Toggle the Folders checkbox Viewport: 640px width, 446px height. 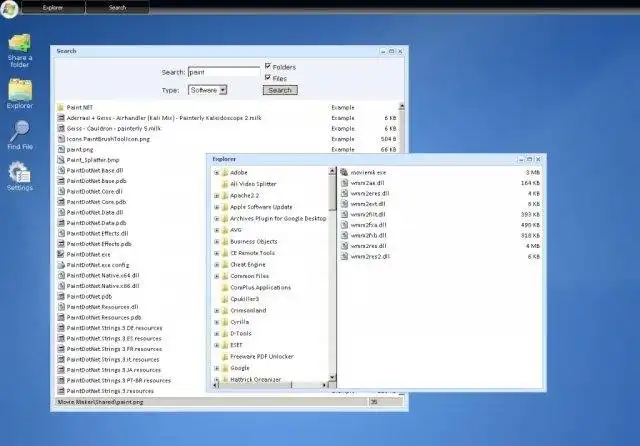point(268,66)
